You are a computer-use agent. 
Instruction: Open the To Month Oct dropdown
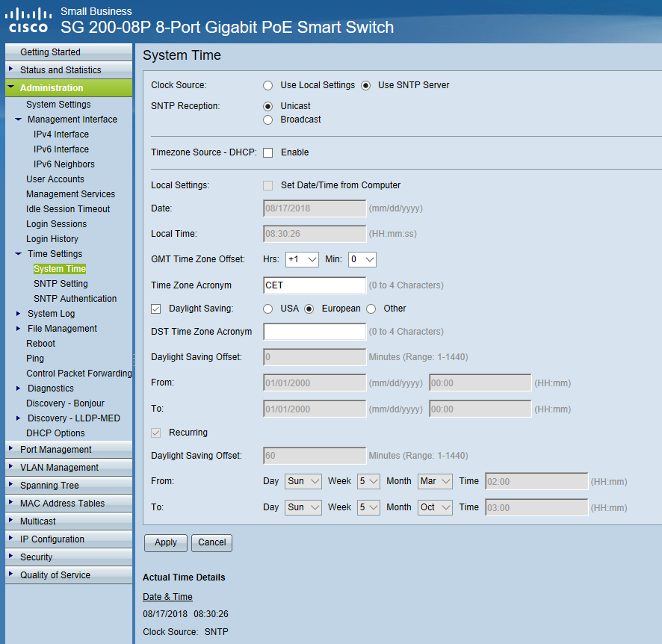(436, 507)
